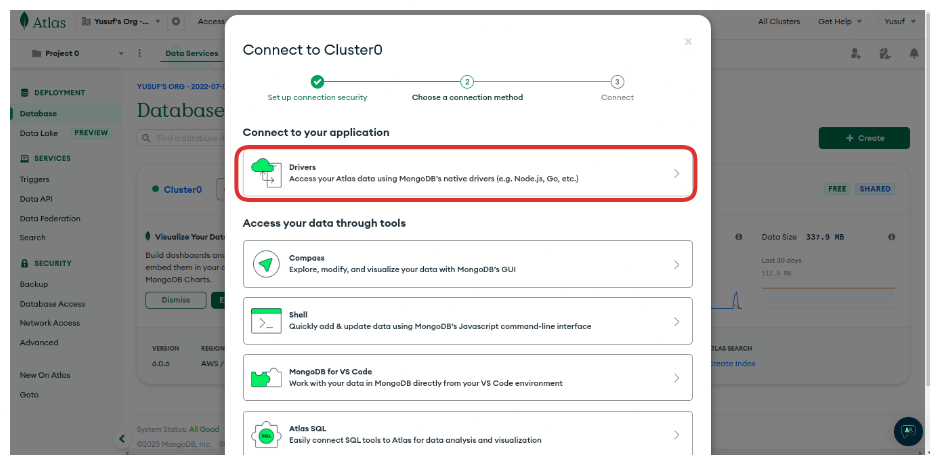
Task: Switch to the Data Services tab
Action: pyautogui.click(x=191, y=53)
